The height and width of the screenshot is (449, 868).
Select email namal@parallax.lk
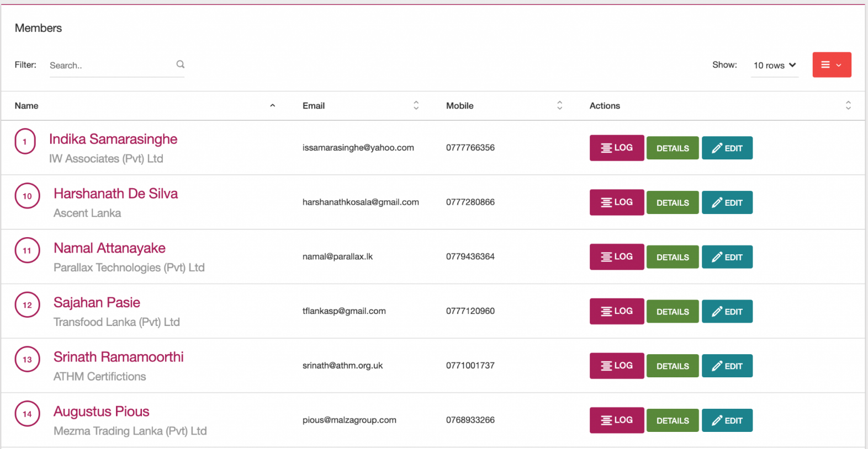(337, 256)
